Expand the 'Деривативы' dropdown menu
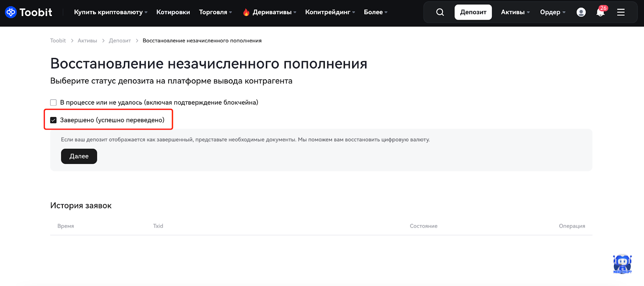 [x=269, y=12]
